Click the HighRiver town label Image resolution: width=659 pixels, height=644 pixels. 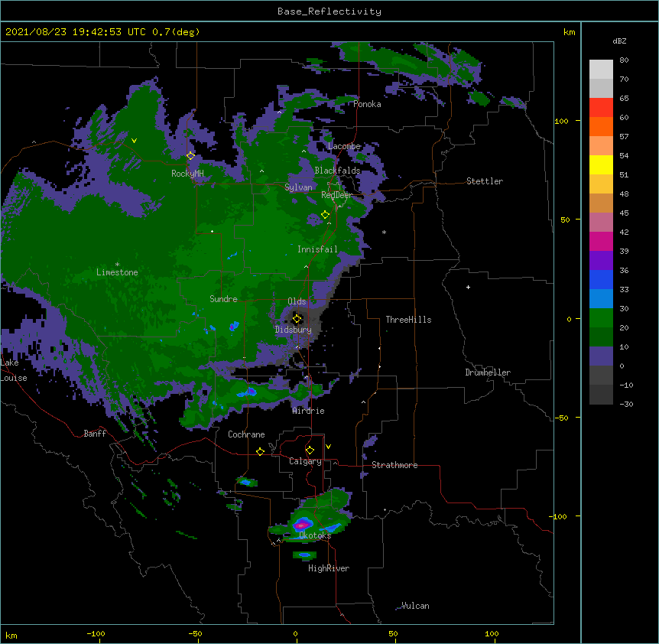click(329, 568)
